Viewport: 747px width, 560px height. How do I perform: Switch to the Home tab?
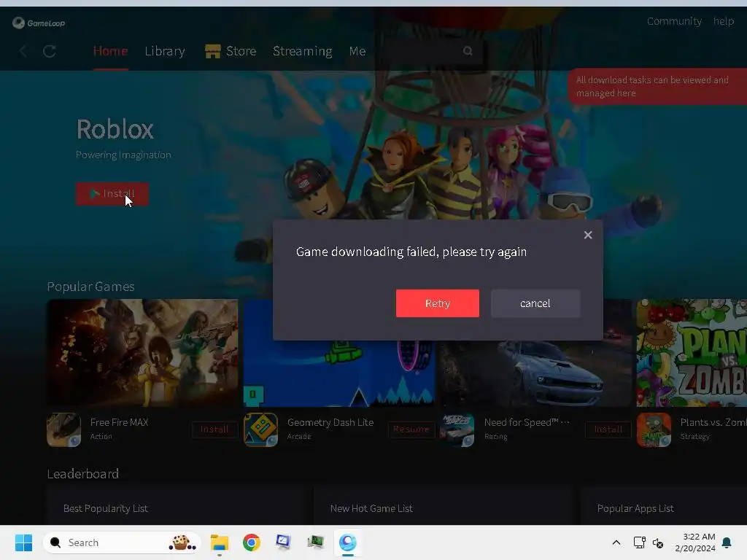click(110, 51)
